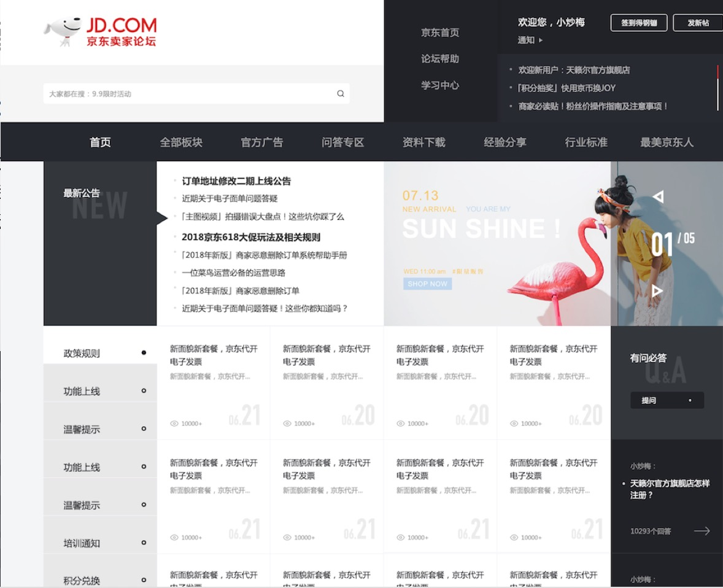
Task: Open the 2018京东618大促玩法及相关规则 announcement
Action: [x=252, y=236]
